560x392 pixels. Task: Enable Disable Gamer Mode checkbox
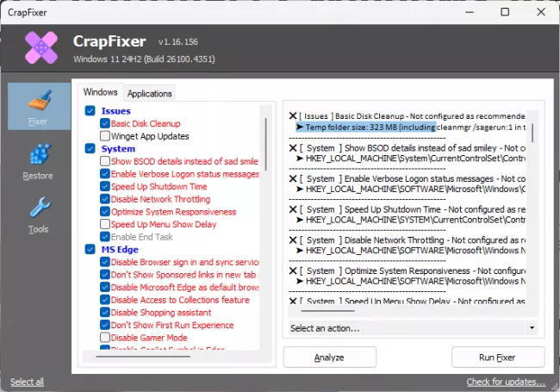point(104,338)
